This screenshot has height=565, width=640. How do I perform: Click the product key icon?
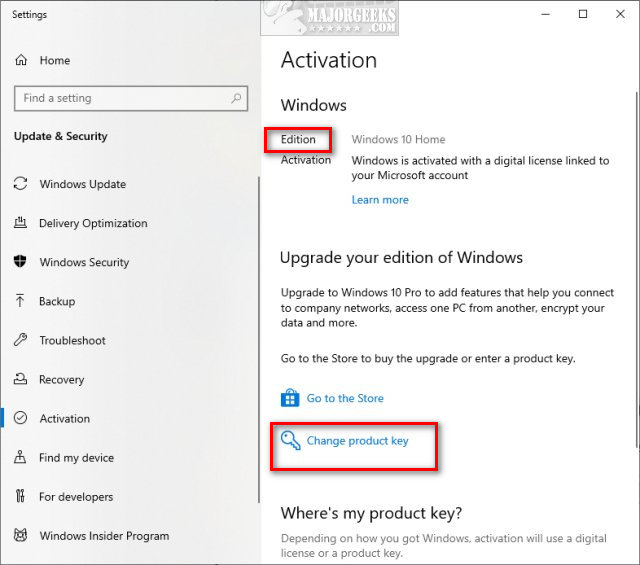coord(291,440)
